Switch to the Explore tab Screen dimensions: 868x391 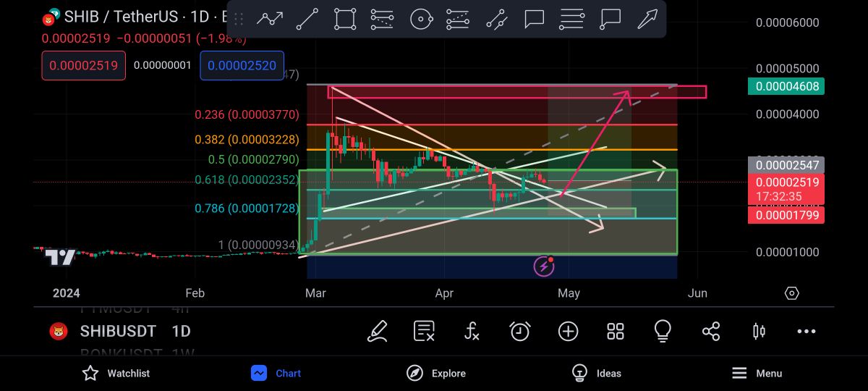click(436, 373)
